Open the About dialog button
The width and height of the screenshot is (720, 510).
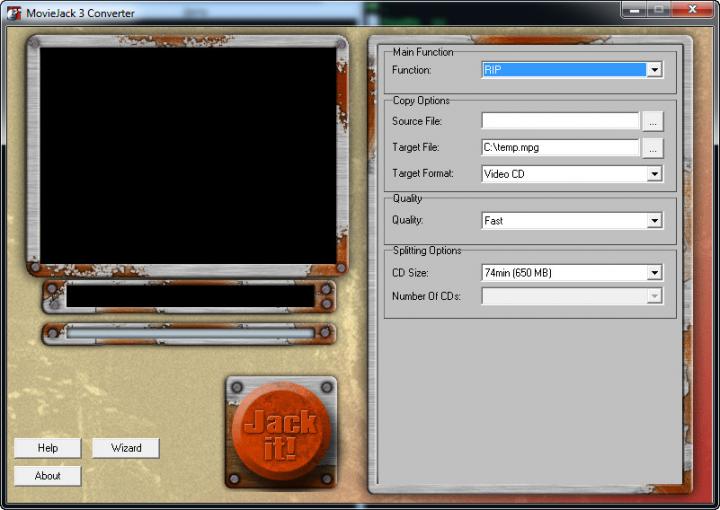coord(47,476)
